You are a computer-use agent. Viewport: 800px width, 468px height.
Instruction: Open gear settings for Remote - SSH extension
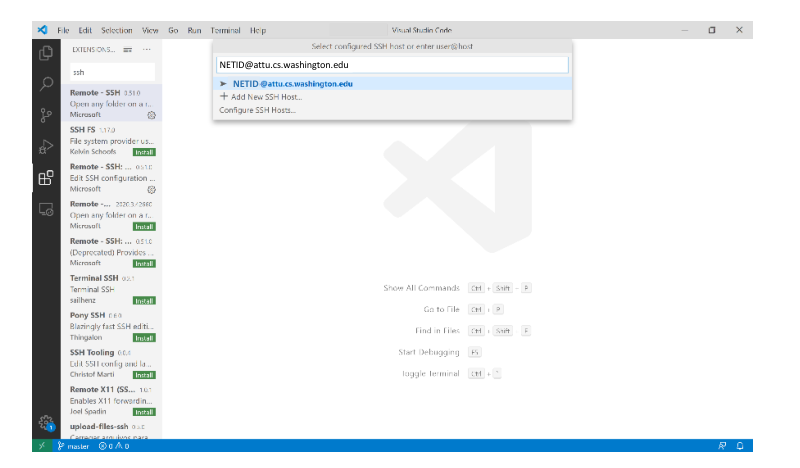pos(152,115)
